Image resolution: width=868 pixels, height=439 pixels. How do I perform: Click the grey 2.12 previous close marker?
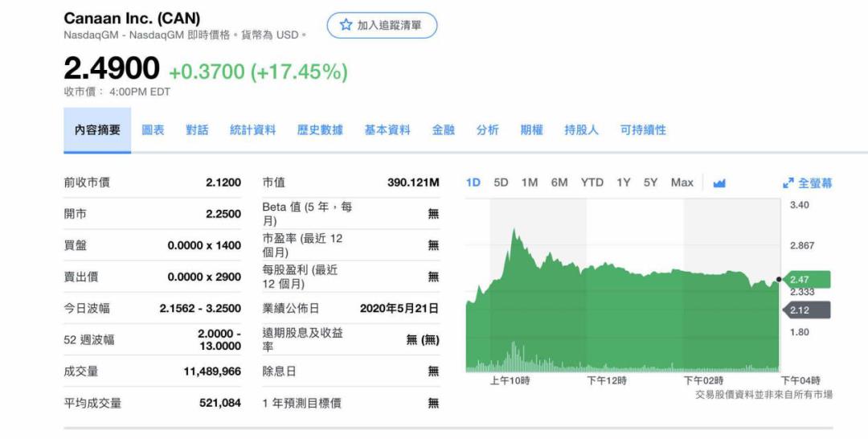coord(805,310)
